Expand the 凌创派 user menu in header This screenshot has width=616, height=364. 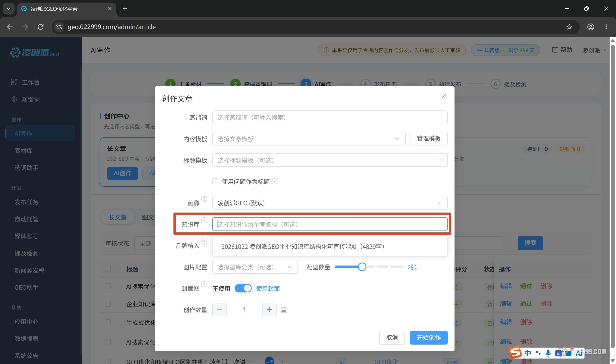click(594, 50)
